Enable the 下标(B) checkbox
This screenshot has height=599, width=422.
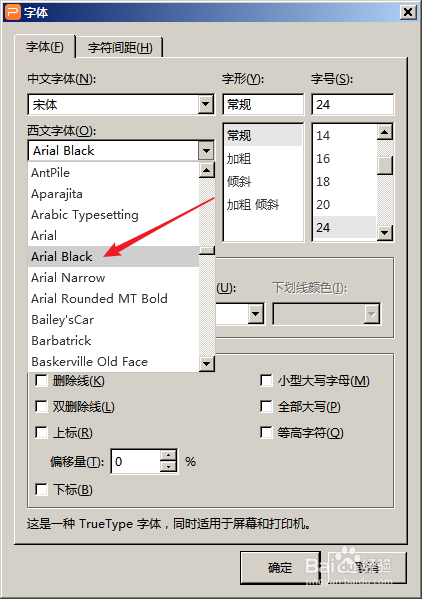pyautogui.click(x=41, y=489)
